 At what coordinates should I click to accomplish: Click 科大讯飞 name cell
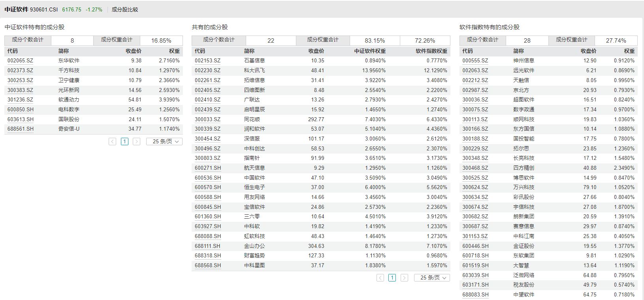click(254, 71)
